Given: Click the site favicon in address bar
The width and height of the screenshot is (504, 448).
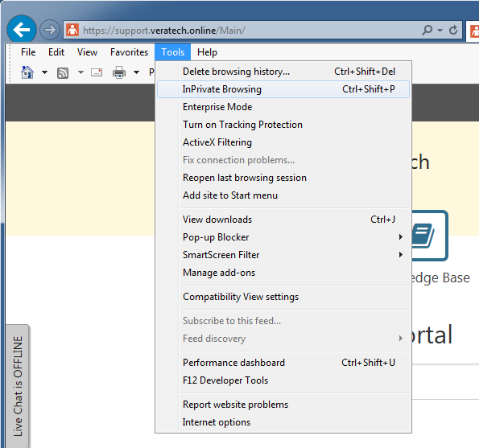Looking at the screenshot, I should pyautogui.click(x=72, y=31).
